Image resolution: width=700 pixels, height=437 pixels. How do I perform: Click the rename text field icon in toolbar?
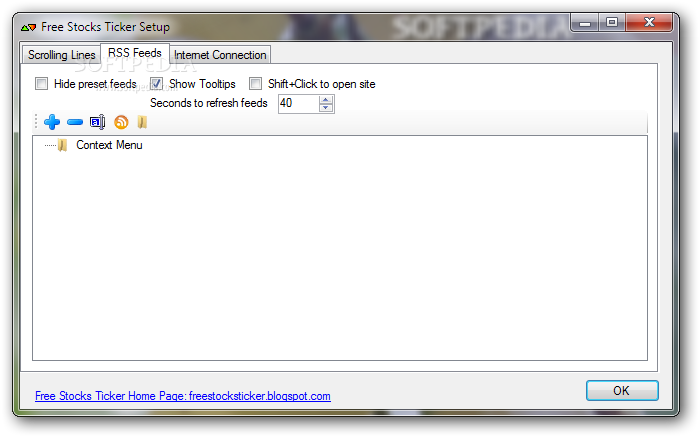(x=97, y=122)
